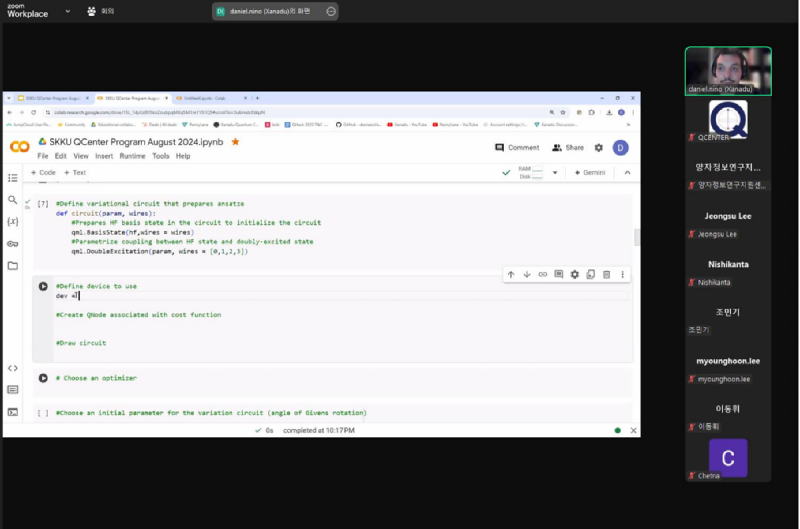
Task: Open the variables {x} panel
Action: click(13, 221)
